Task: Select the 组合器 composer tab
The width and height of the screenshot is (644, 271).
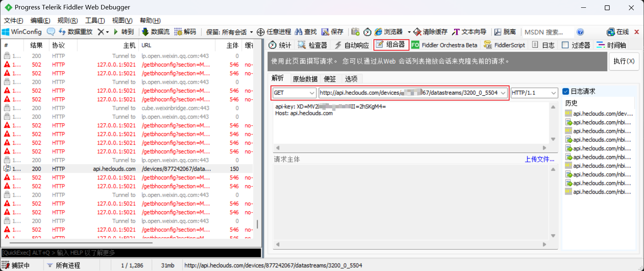Action: pyautogui.click(x=391, y=45)
